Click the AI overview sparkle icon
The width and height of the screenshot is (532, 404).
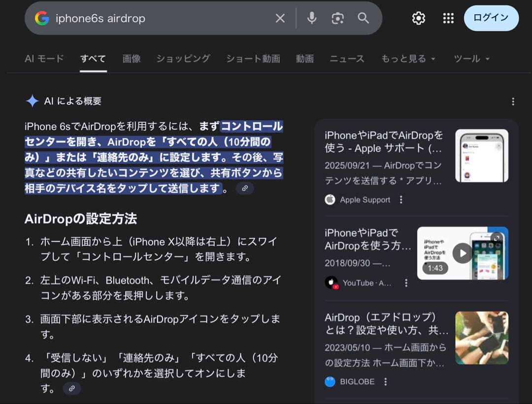(x=32, y=101)
